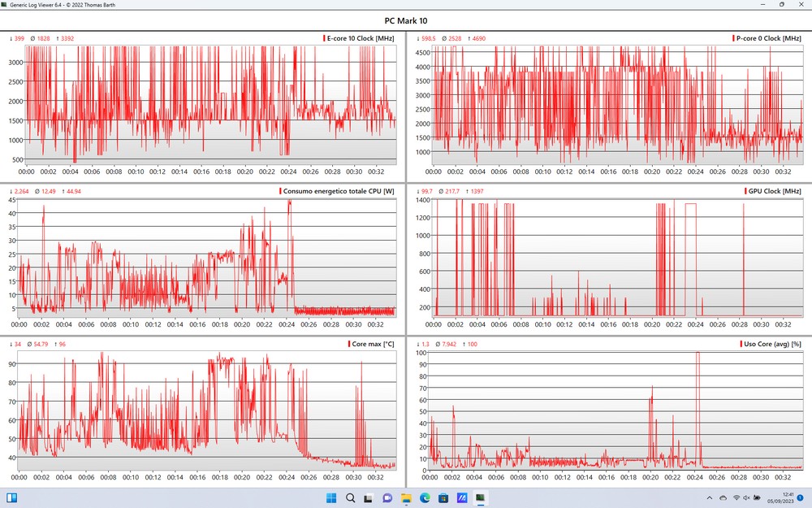Image resolution: width=812 pixels, height=508 pixels.
Task: Click the OneDrive cloud tray icon
Action: [x=723, y=498]
